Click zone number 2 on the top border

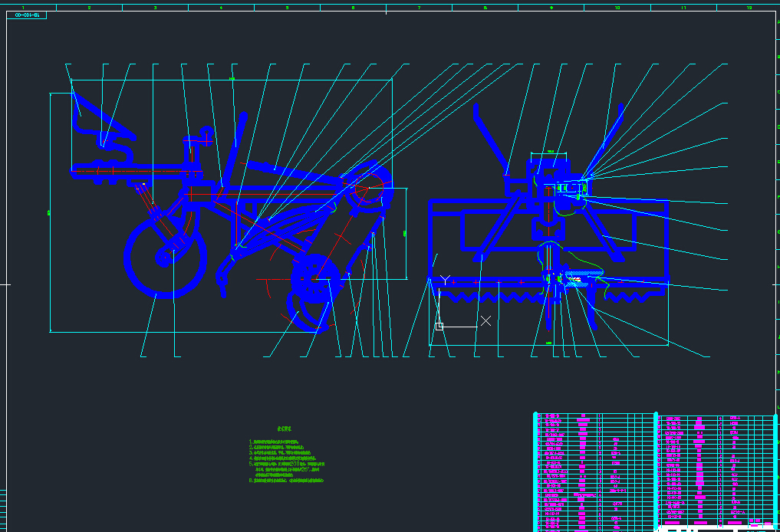tap(89, 8)
